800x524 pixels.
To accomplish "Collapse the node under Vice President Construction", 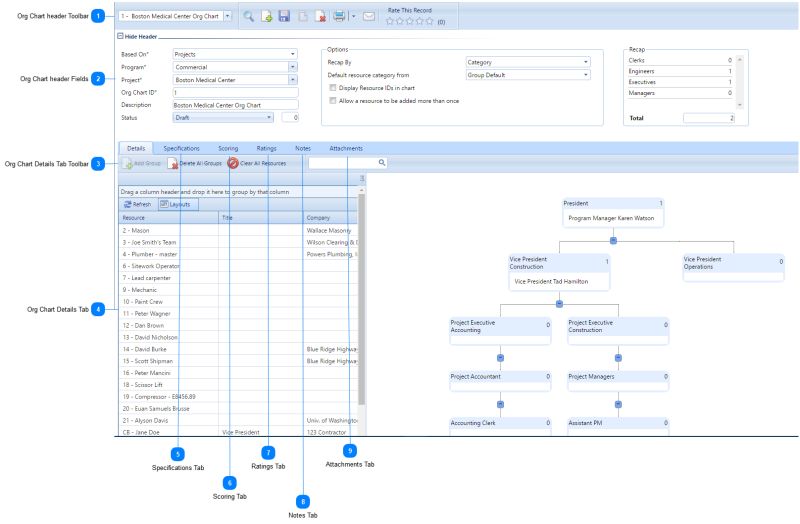I will (559, 304).
